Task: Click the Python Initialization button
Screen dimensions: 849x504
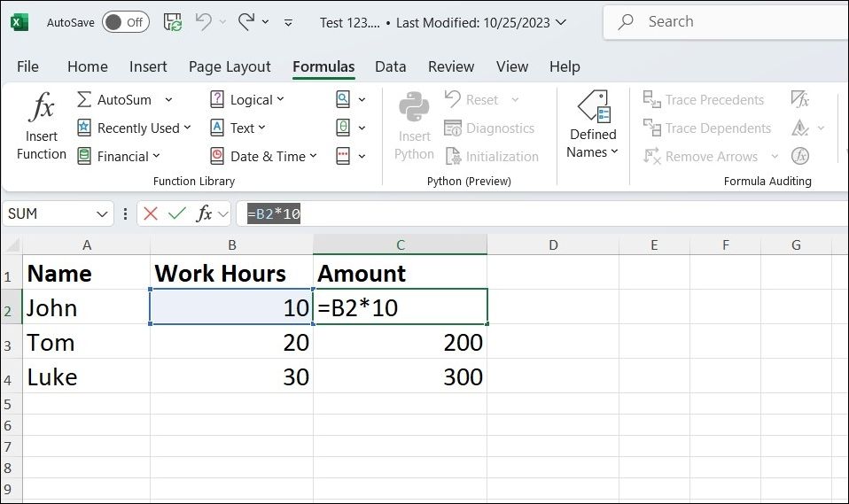Action: click(x=492, y=157)
